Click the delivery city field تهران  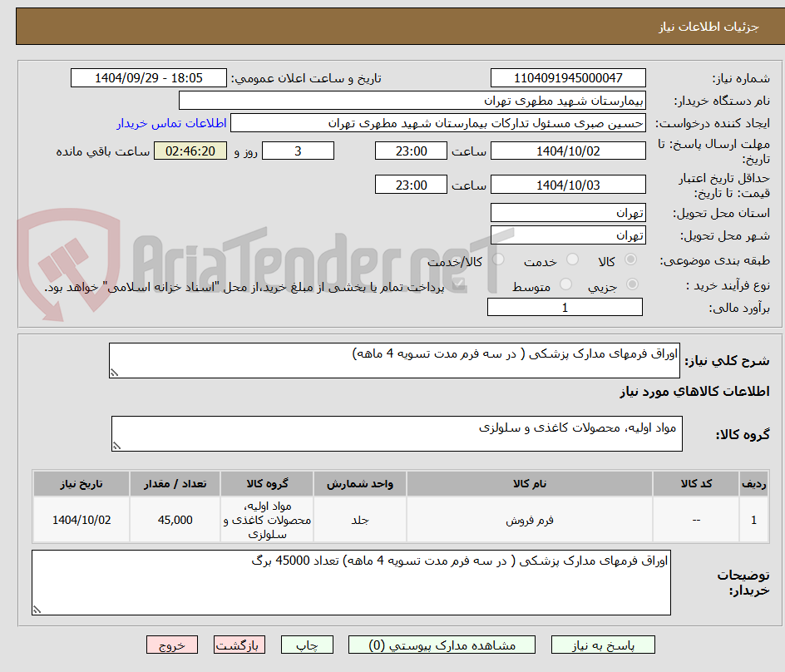point(568,235)
